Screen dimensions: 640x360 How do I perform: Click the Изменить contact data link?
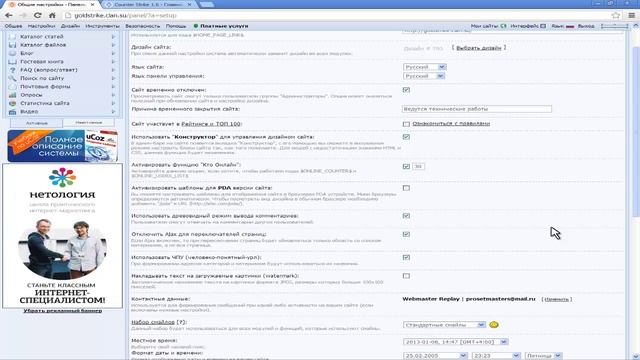(x=557, y=299)
